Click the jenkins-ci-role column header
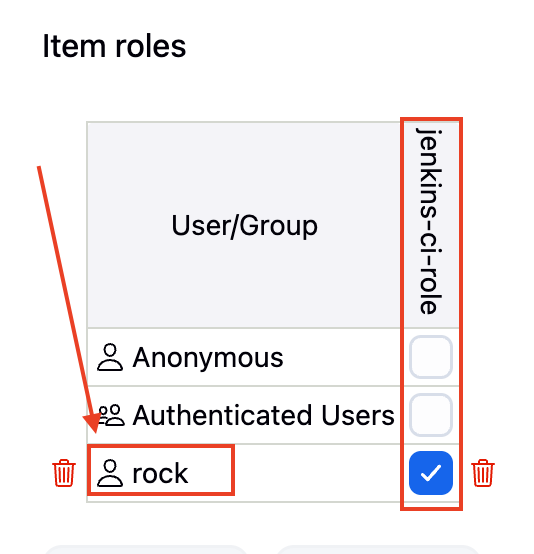The width and height of the screenshot is (534, 554). (430, 222)
